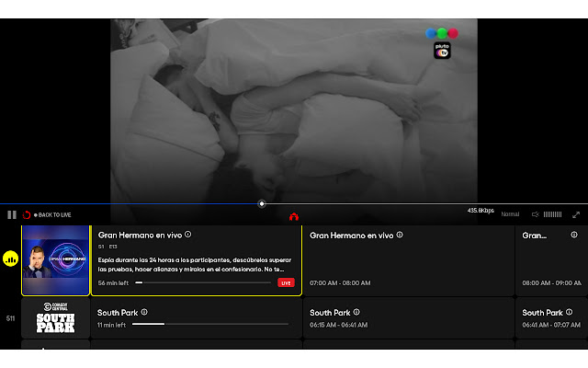Show info for current Gran Hermano en vivo
588x368 pixels.
pos(187,235)
